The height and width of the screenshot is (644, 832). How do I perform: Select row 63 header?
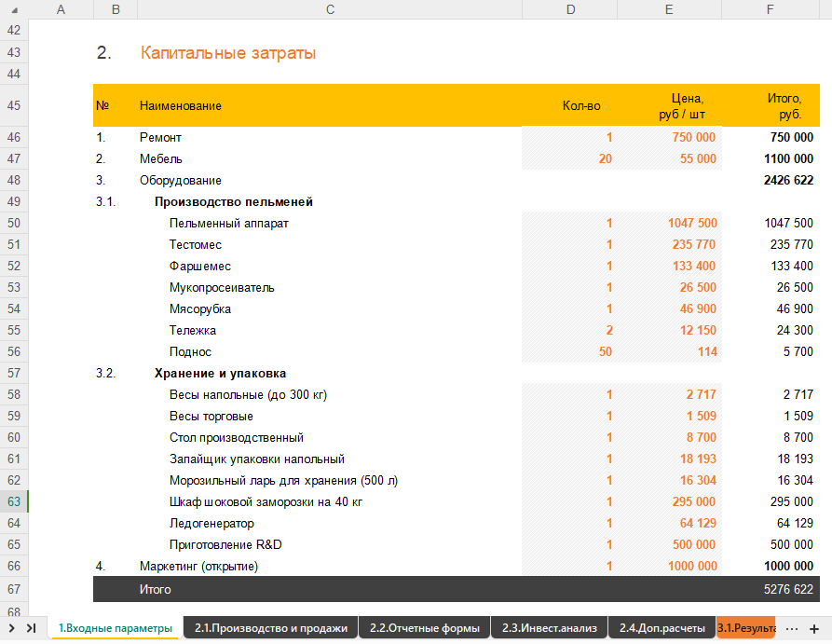[x=14, y=501]
